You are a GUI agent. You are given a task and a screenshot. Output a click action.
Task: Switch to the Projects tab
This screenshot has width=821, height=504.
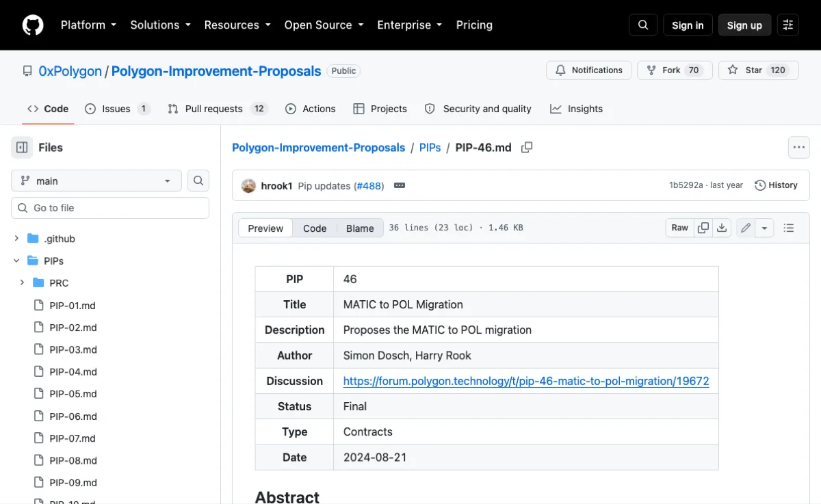click(380, 109)
